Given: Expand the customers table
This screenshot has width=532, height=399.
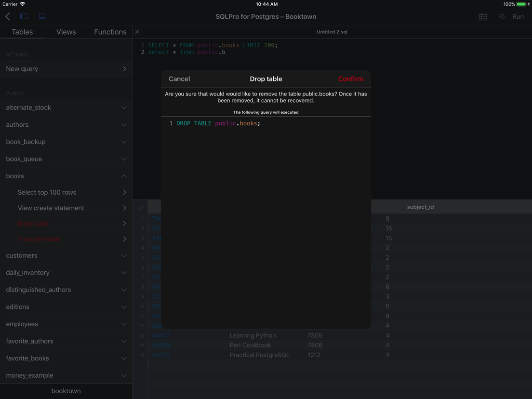Looking at the screenshot, I should pyautogui.click(x=66, y=255).
